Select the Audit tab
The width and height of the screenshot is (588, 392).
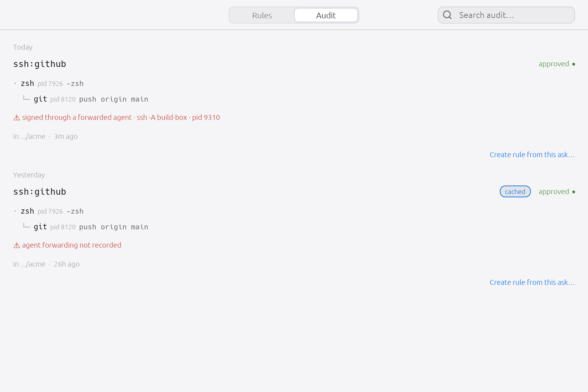(x=326, y=15)
